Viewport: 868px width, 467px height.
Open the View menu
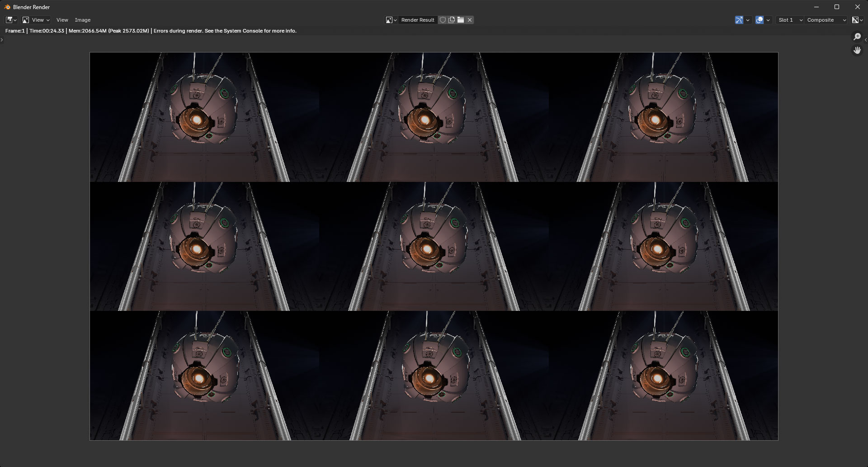click(62, 20)
